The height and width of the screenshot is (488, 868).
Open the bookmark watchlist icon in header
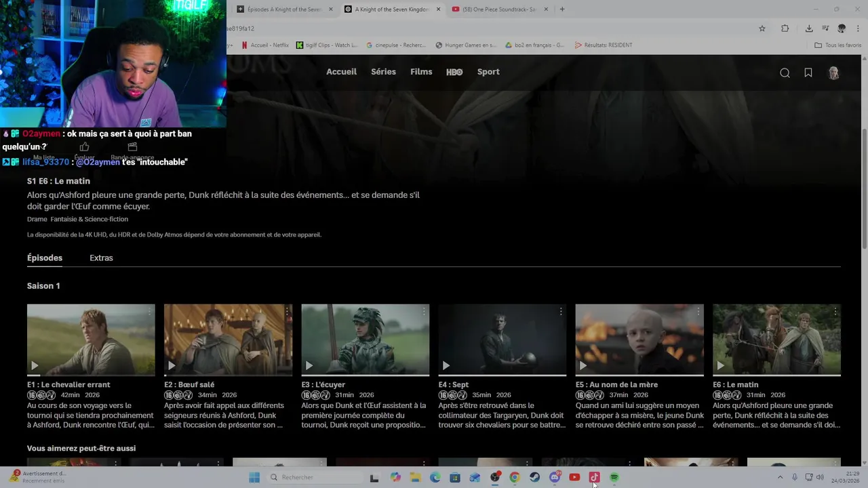point(808,73)
